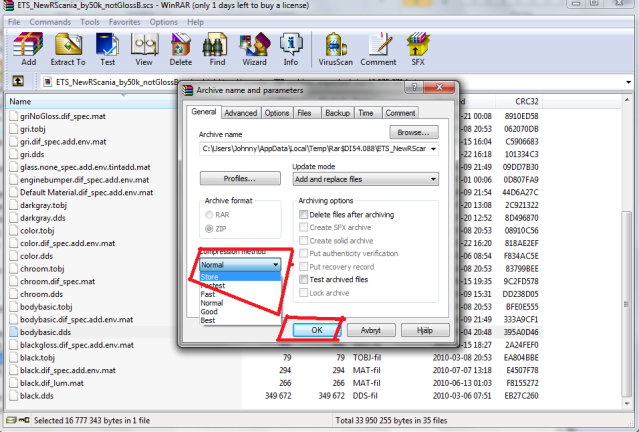Sort by the CRC32 column header
639x432 pixels.
[x=518, y=101]
